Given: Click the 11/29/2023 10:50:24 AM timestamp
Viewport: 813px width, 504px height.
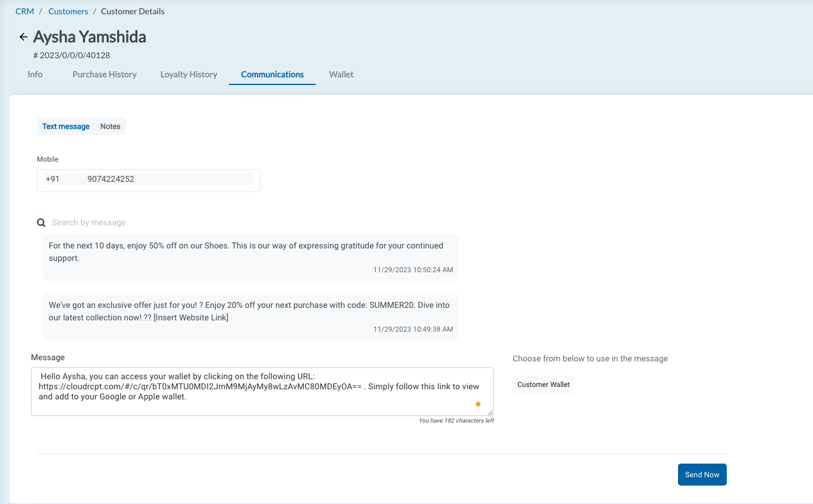Looking at the screenshot, I should (x=413, y=270).
